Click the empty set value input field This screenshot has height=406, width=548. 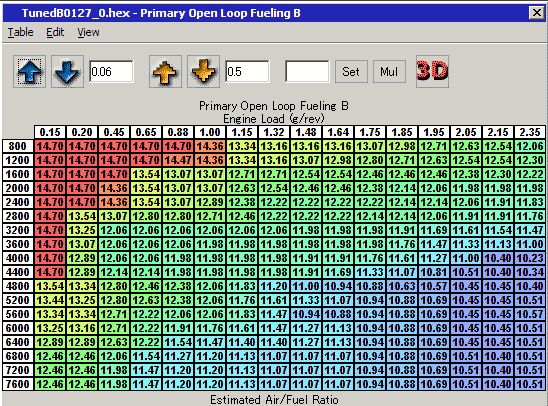307,72
